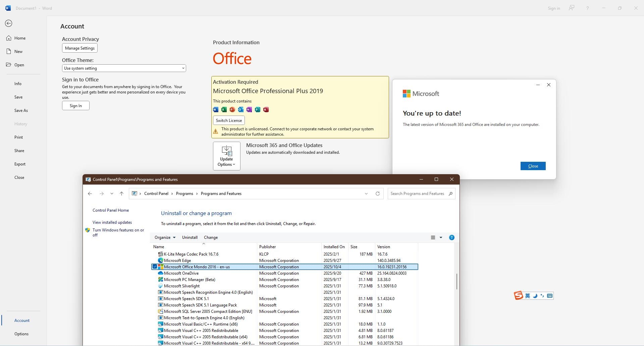Click the Word feedback icon in title bar
The image size is (644, 346).
[x=571, y=8]
